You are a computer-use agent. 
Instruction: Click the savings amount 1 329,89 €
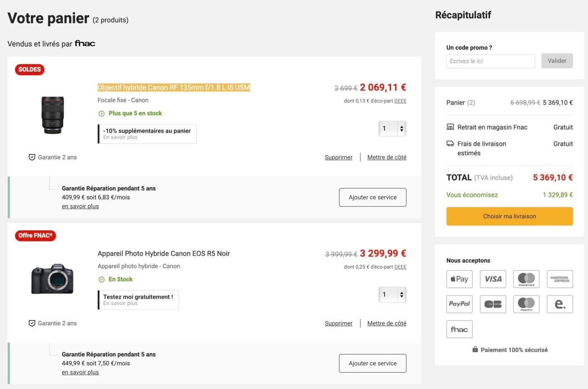[x=558, y=195]
